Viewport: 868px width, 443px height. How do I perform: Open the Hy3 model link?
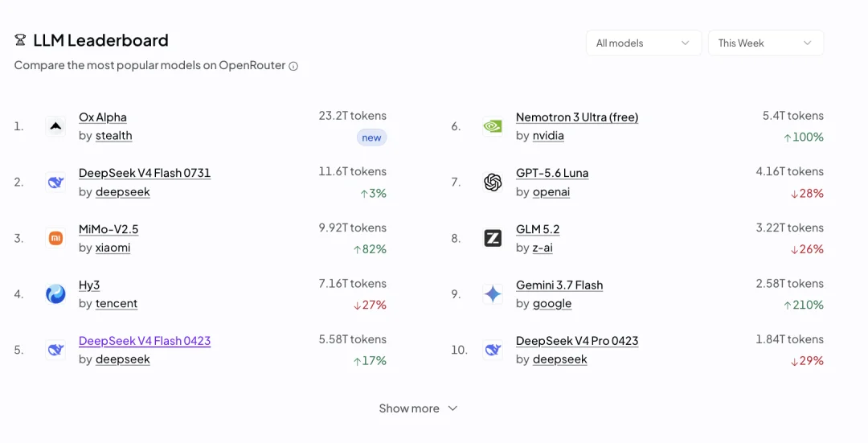pos(89,285)
